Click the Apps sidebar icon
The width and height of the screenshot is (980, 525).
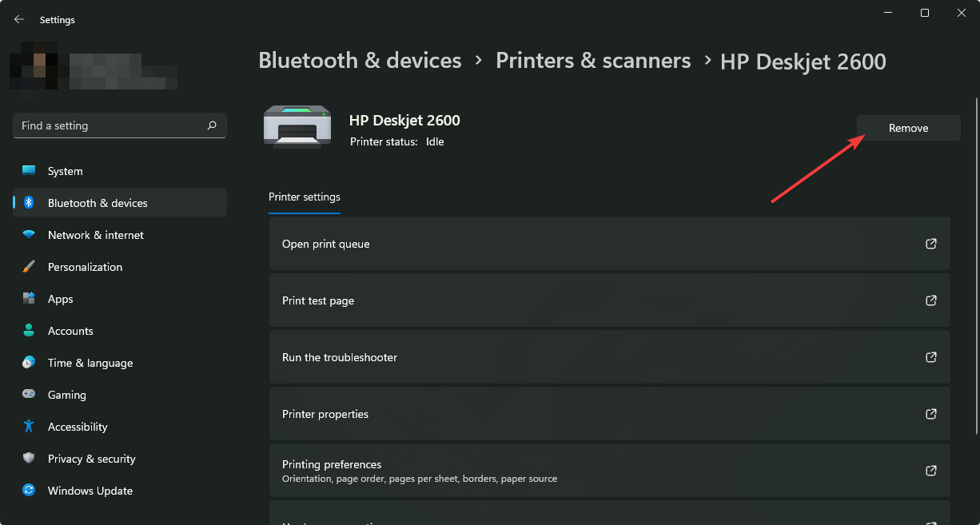[30, 298]
